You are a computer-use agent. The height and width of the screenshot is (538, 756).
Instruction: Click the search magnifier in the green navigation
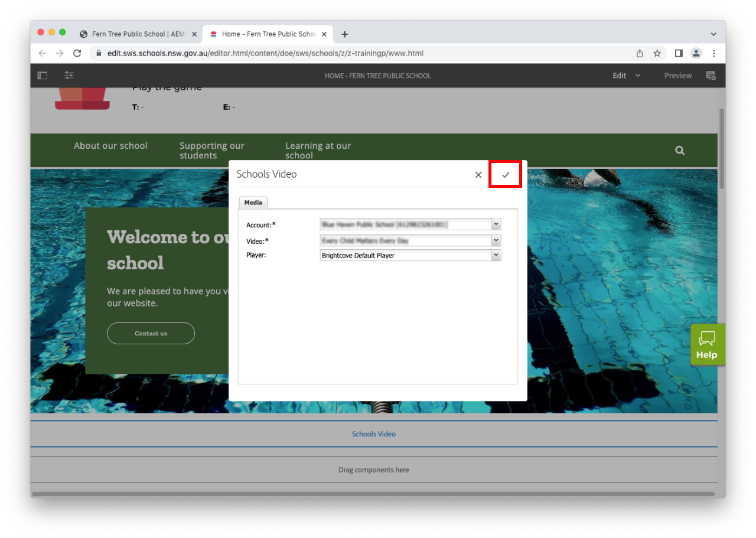coord(680,151)
